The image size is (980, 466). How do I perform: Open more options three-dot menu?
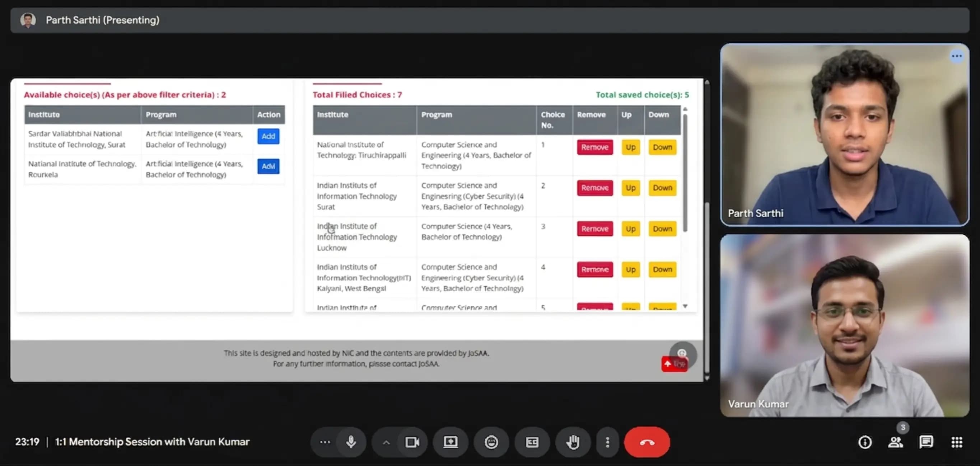(x=607, y=442)
